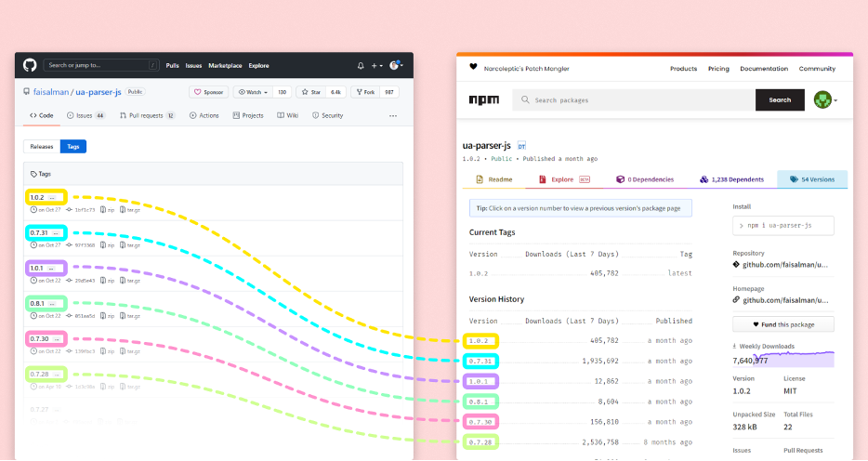Image resolution: width=868 pixels, height=461 pixels.
Task: Switch to the 54 Versions tab
Action: click(812, 179)
